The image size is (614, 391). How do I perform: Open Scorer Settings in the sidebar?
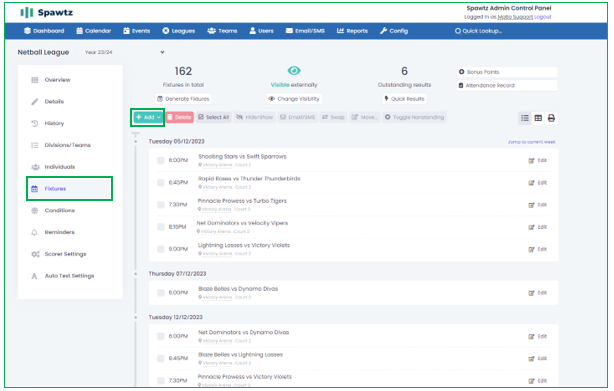click(x=65, y=254)
